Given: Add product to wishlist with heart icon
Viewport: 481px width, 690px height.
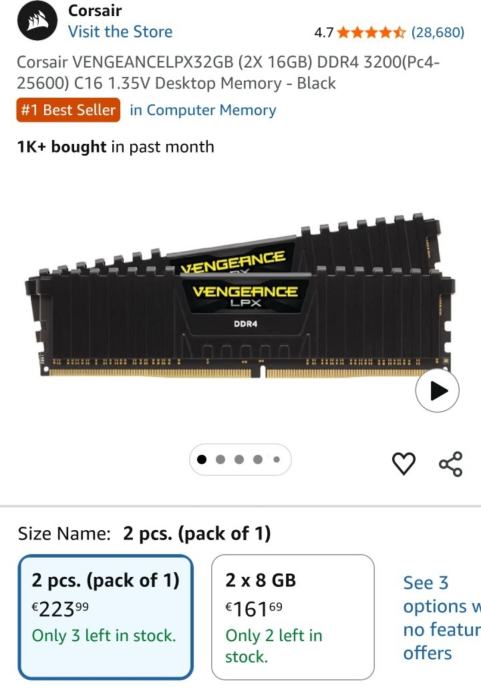Looking at the screenshot, I should click(404, 463).
